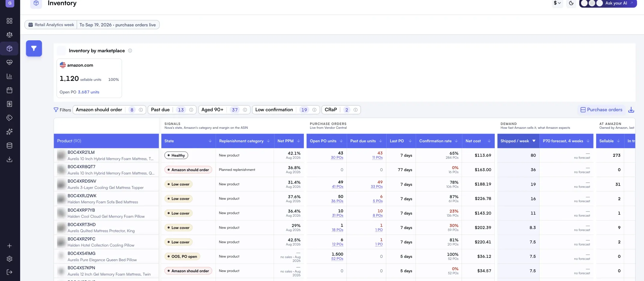
Task: Sort by Open PO units column header
Action: pos(326,141)
